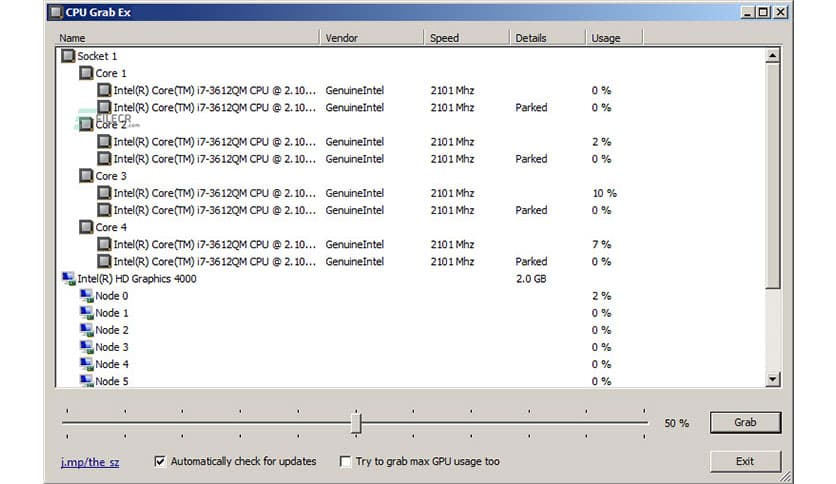Click the Node 1 display icon
Screen dimensions: 836x484
(86, 313)
